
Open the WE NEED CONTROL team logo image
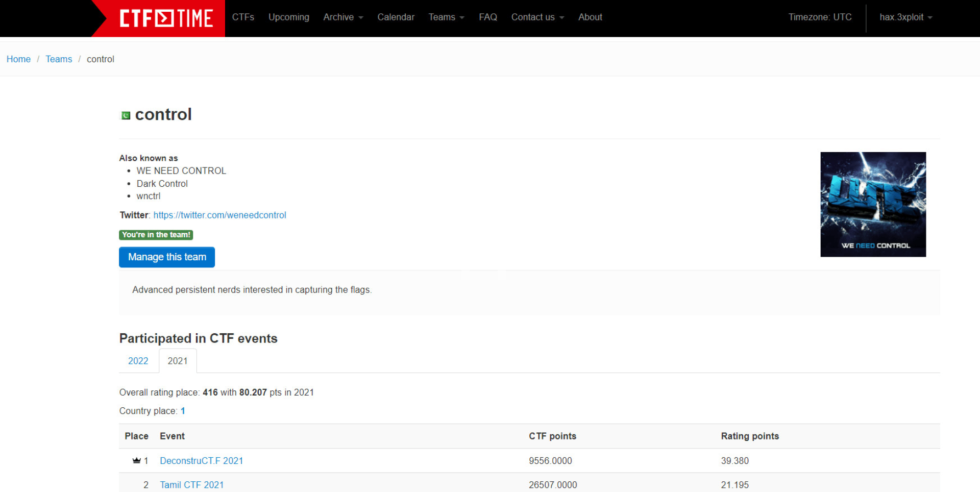click(x=873, y=204)
